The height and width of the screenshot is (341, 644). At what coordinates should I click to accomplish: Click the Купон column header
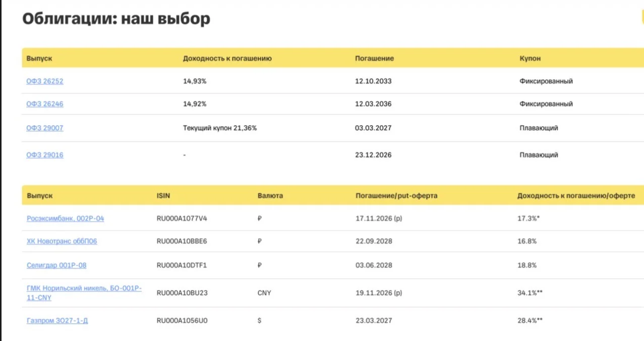(x=530, y=59)
